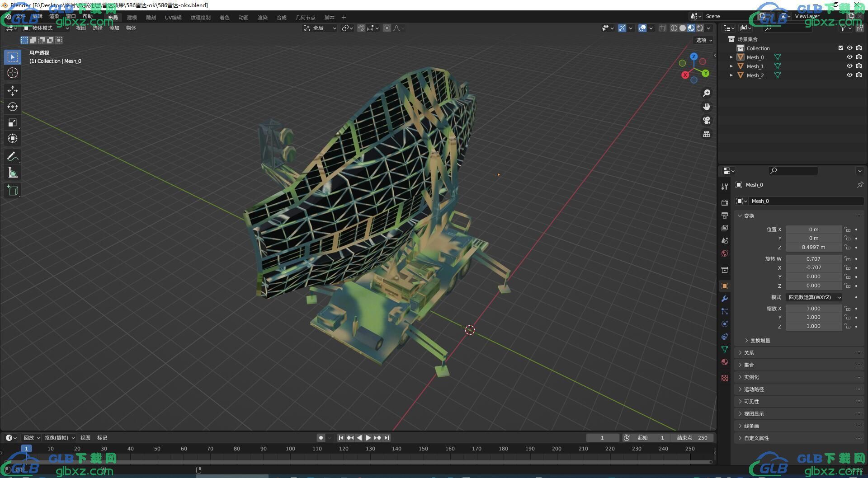Open the 编辑 menu

(37, 17)
